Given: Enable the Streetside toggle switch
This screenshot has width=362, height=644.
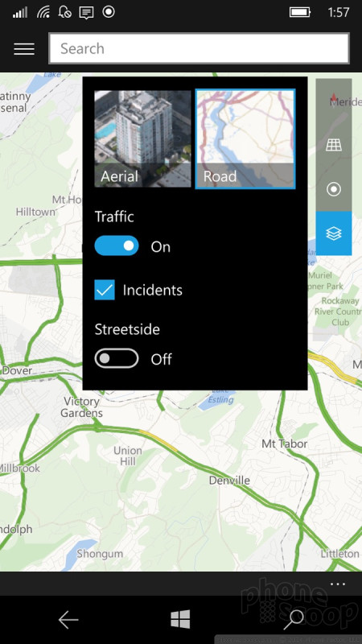Looking at the screenshot, I should (117, 359).
